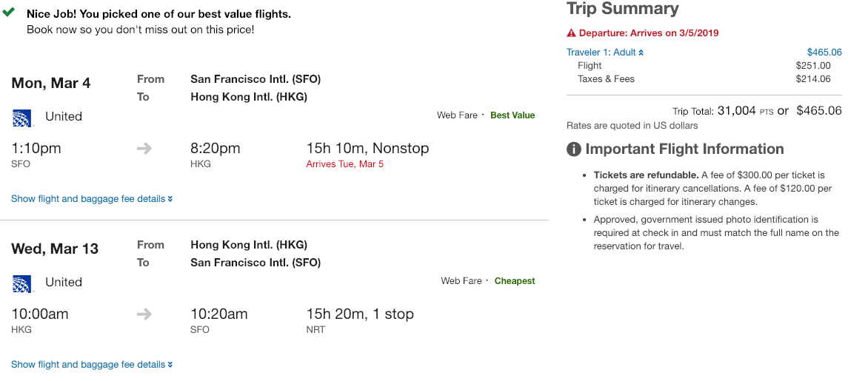
Task: Expand return flight and baggage fee details
Action: [x=92, y=365]
